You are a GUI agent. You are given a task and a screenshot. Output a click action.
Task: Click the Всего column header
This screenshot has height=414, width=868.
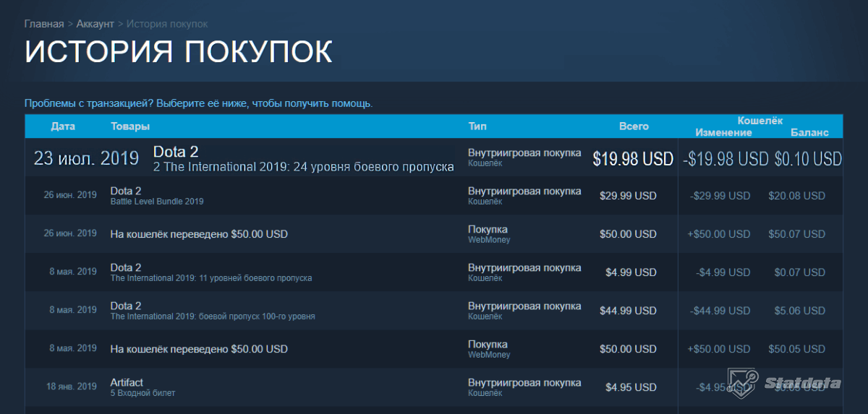click(634, 126)
